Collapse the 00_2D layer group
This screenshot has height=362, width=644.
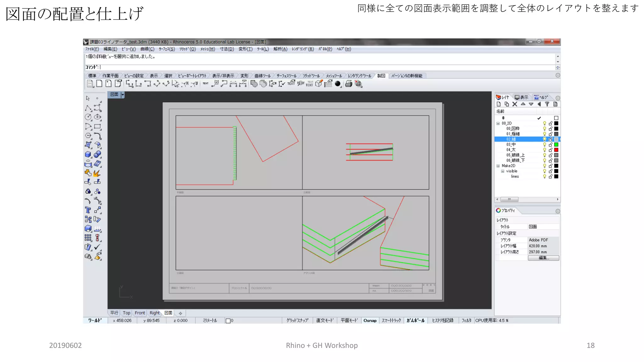tap(498, 123)
